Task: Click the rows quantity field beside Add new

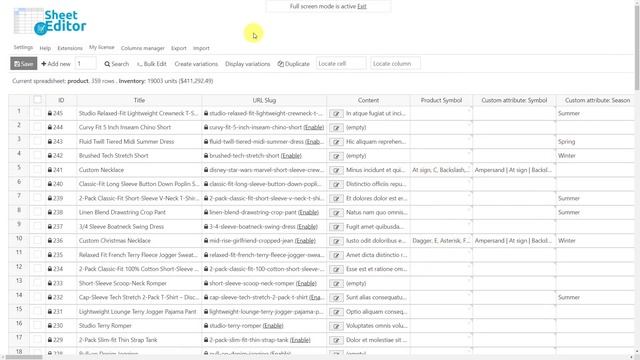Action: [x=86, y=64]
